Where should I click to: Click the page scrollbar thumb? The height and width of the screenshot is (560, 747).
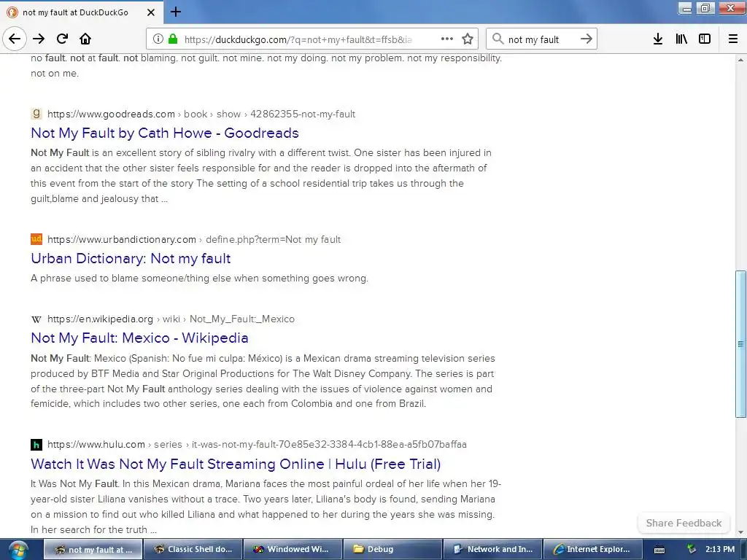740,344
